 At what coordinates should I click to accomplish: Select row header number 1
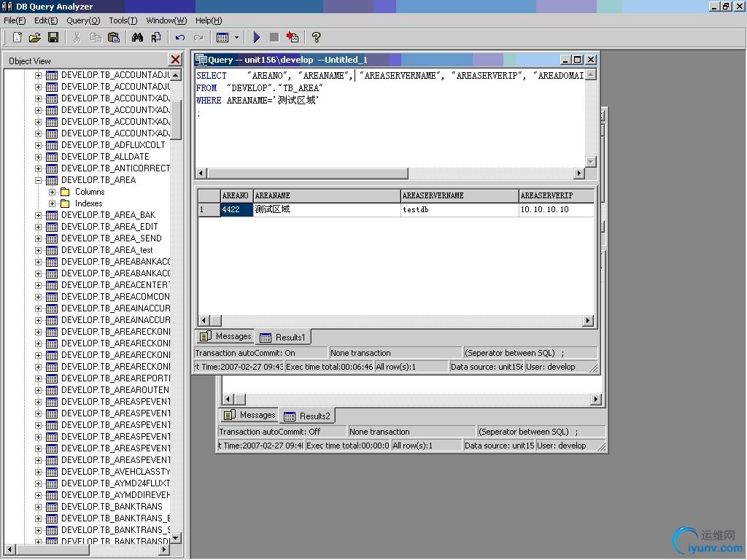pos(209,209)
